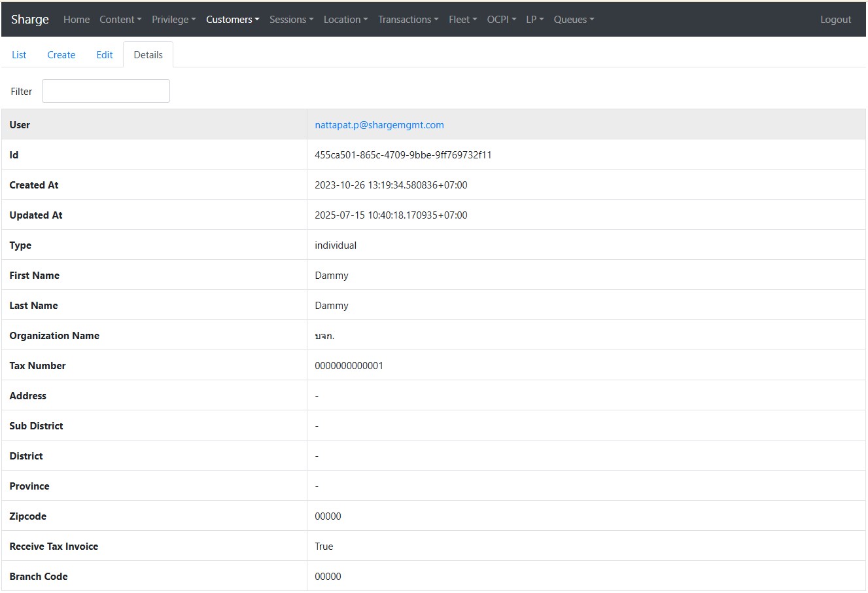Expand the Queues dropdown
Screen dimensions: 868x593
574,20
